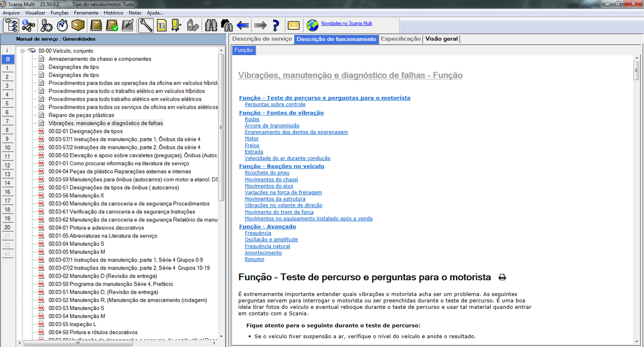
Task: Collapse the 00-00 Veículo, conjunto node
Action: [x=21, y=51]
